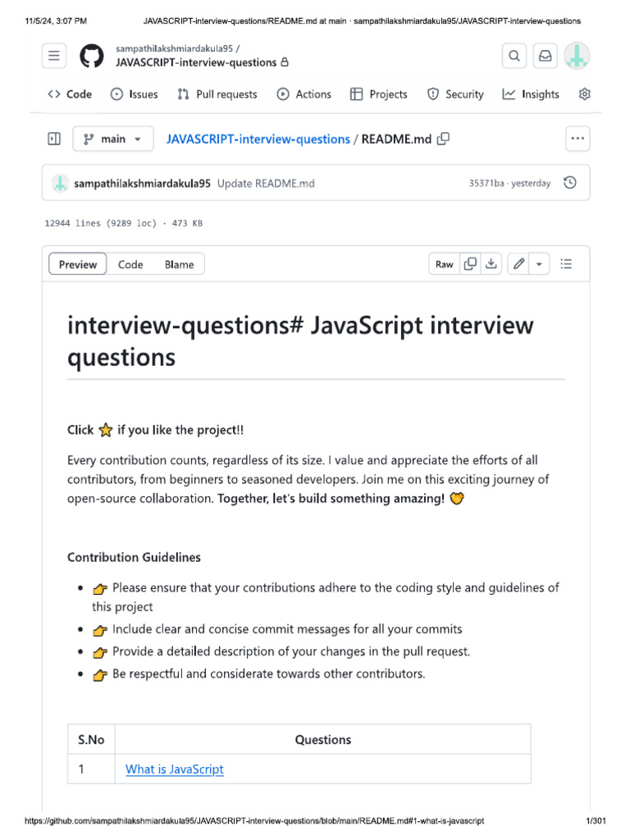Open the Issues tab
This screenshot has height=840, width=630.
coord(135,94)
